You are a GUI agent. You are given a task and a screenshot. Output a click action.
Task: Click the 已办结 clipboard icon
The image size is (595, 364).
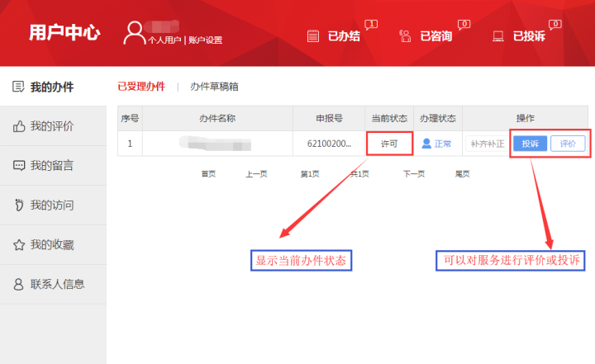313,35
